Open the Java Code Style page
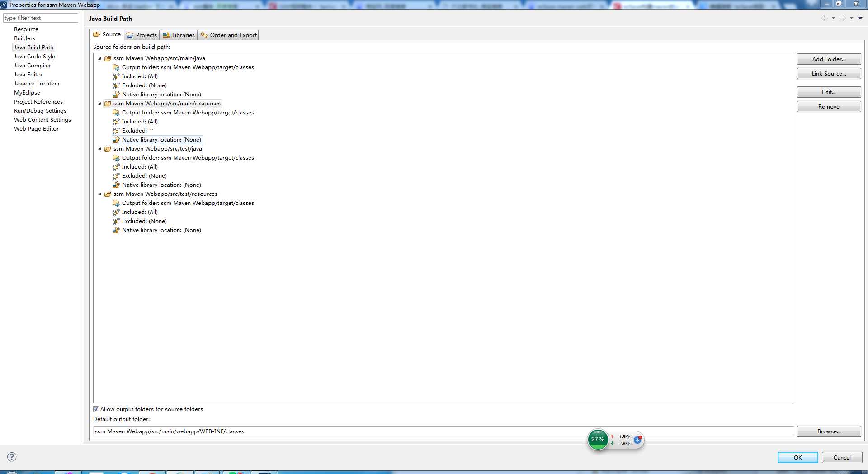The image size is (868, 474). (x=34, y=57)
